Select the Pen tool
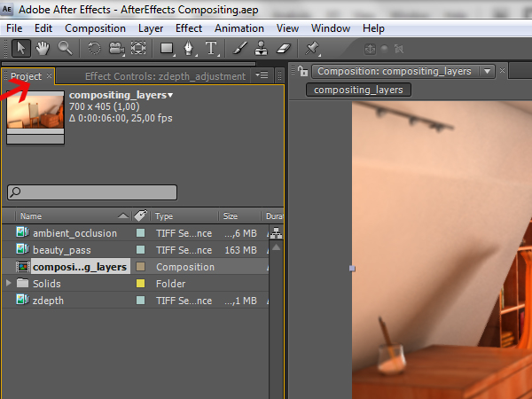Viewport: 532px width, 399px height. (x=190, y=48)
